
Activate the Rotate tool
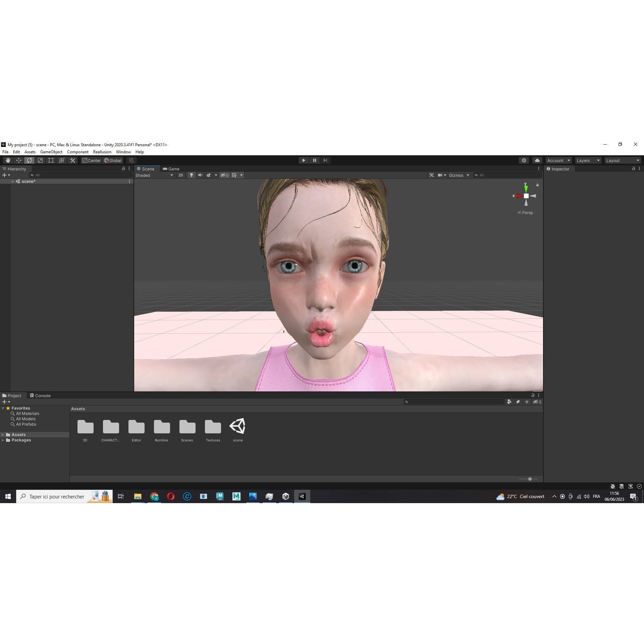coord(30,160)
